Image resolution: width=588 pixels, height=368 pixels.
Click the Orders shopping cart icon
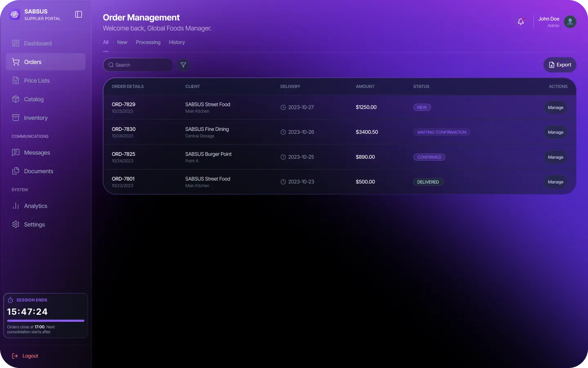pyautogui.click(x=16, y=62)
